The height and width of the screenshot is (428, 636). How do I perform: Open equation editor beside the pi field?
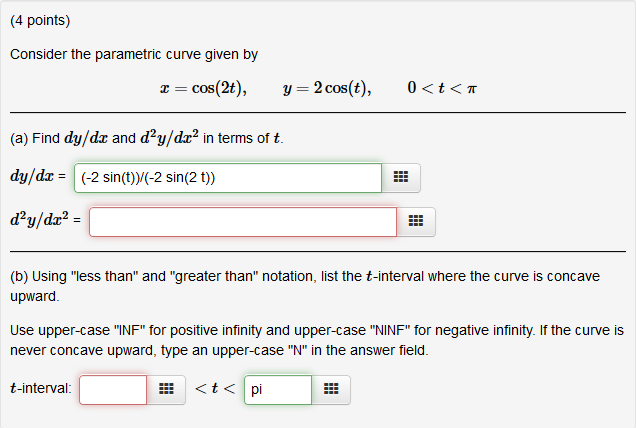pos(331,389)
